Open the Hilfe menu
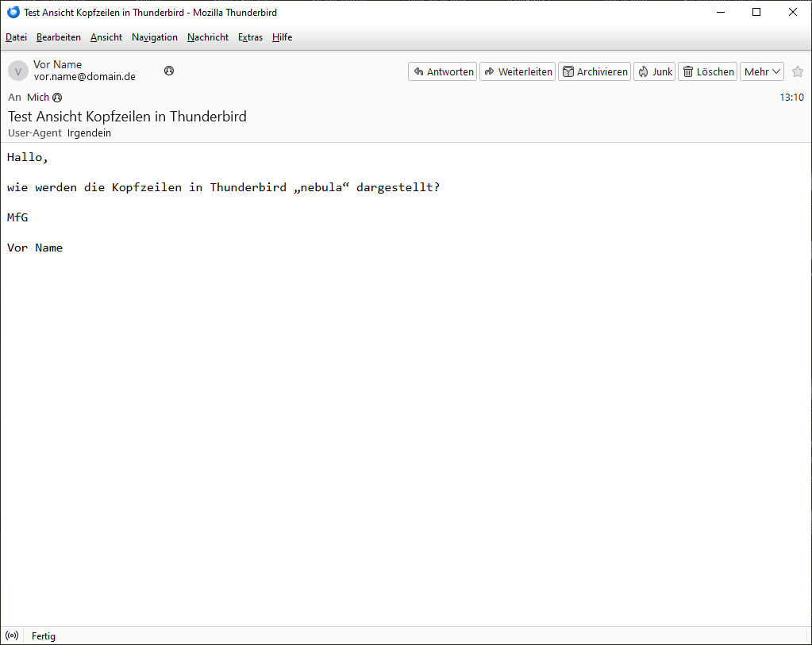This screenshot has width=812, height=645. pos(283,37)
